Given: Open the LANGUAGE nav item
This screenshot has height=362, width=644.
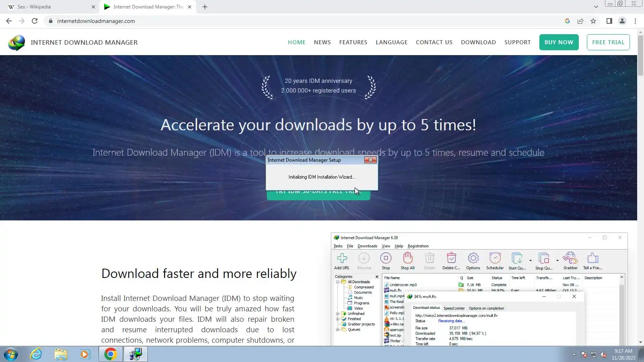Looking at the screenshot, I should 392,42.
